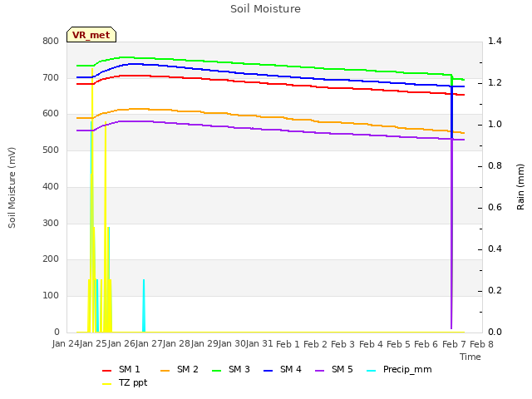Image resolution: width=532 pixels, height=399 pixels.
Task: Click the 0.6 right axis tick label
Action: 495,207
